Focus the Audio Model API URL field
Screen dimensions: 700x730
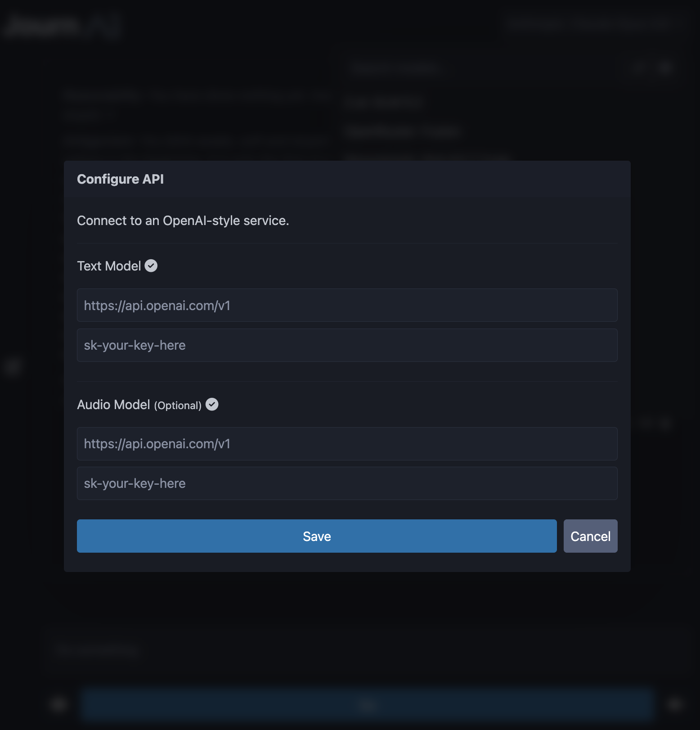click(347, 444)
